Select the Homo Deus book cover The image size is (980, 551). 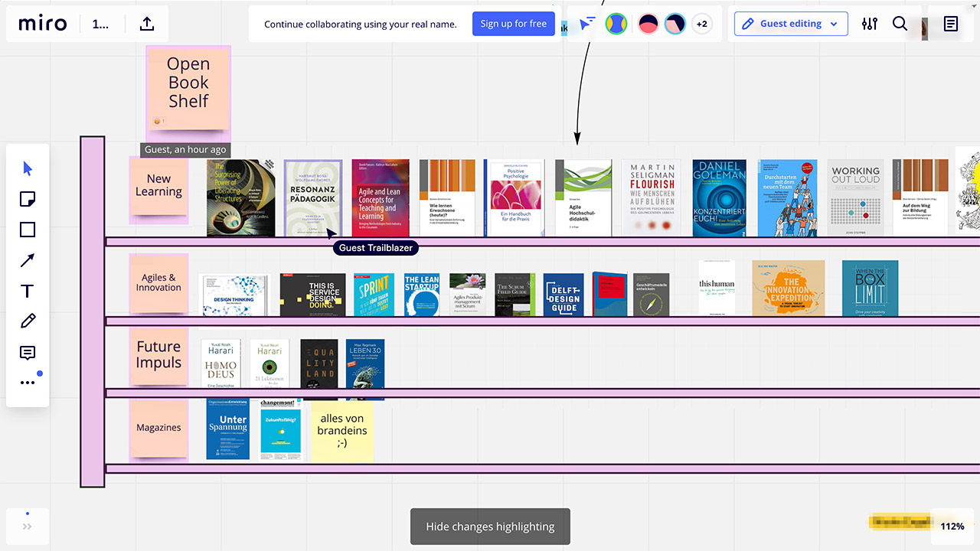click(220, 364)
